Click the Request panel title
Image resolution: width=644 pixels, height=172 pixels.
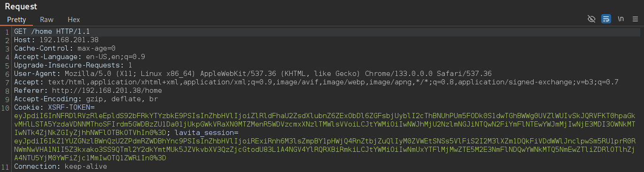tap(21, 7)
